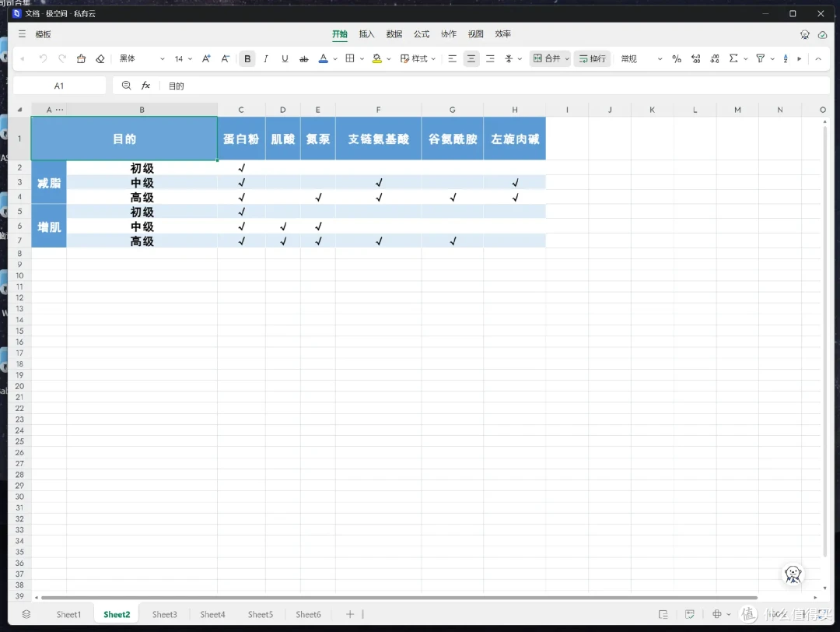Click the sort A-Z icon
The height and width of the screenshot is (632, 840).
click(x=786, y=58)
